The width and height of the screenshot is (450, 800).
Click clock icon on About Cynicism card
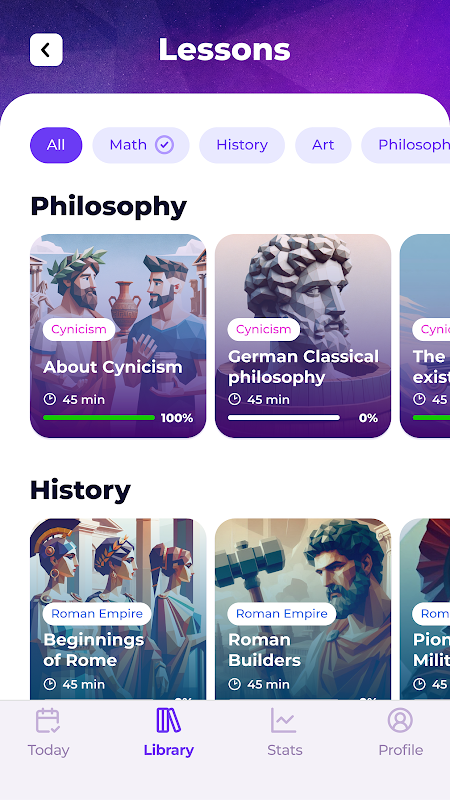(49, 399)
